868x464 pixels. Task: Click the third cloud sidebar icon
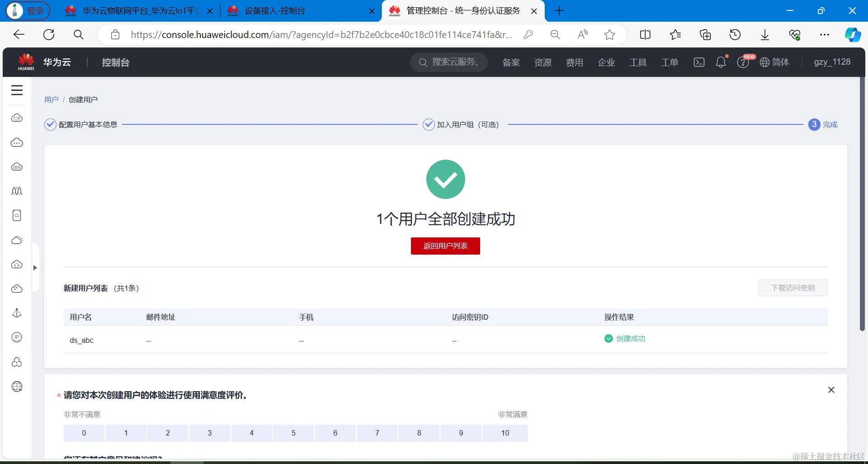tap(17, 167)
